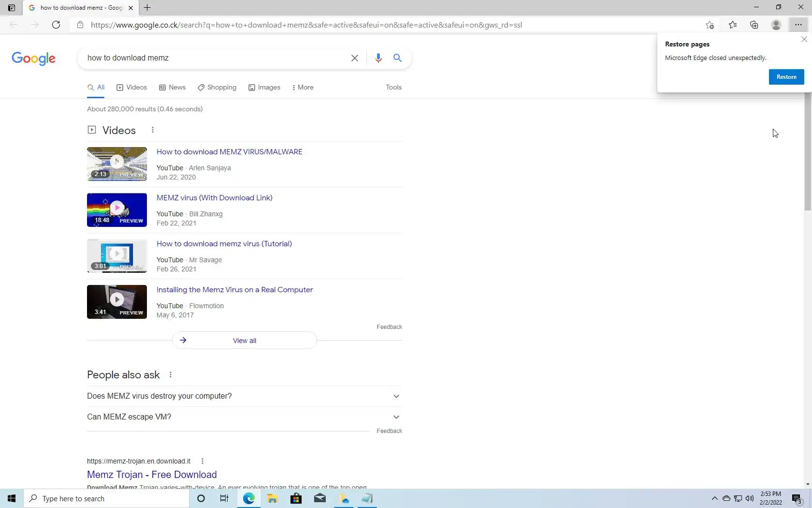Clear the search query text
This screenshot has width=812, height=508.
tap(355, 58)
